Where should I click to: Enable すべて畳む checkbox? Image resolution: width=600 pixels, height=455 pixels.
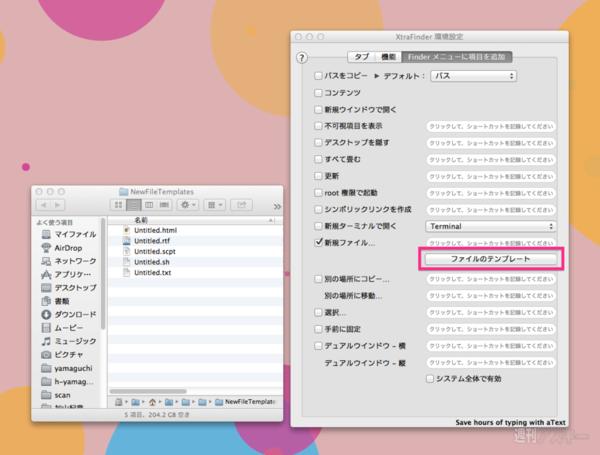(x=318, y=159)
